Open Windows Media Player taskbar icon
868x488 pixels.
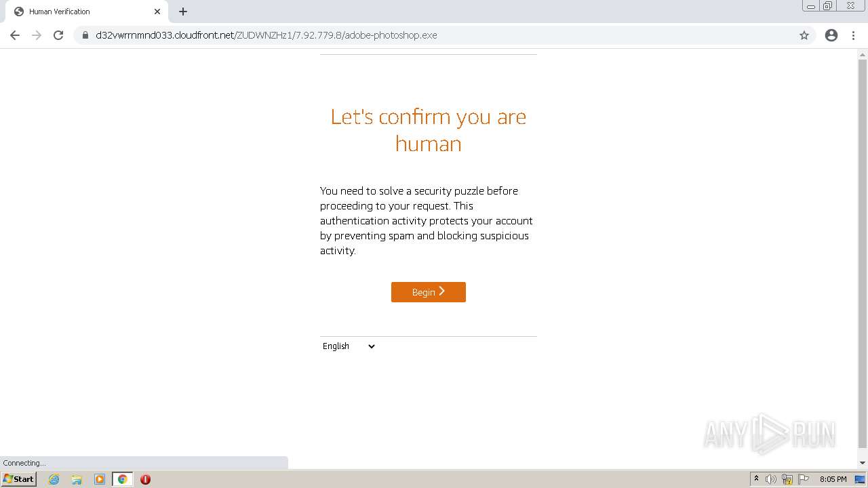[x=100, y=479]
